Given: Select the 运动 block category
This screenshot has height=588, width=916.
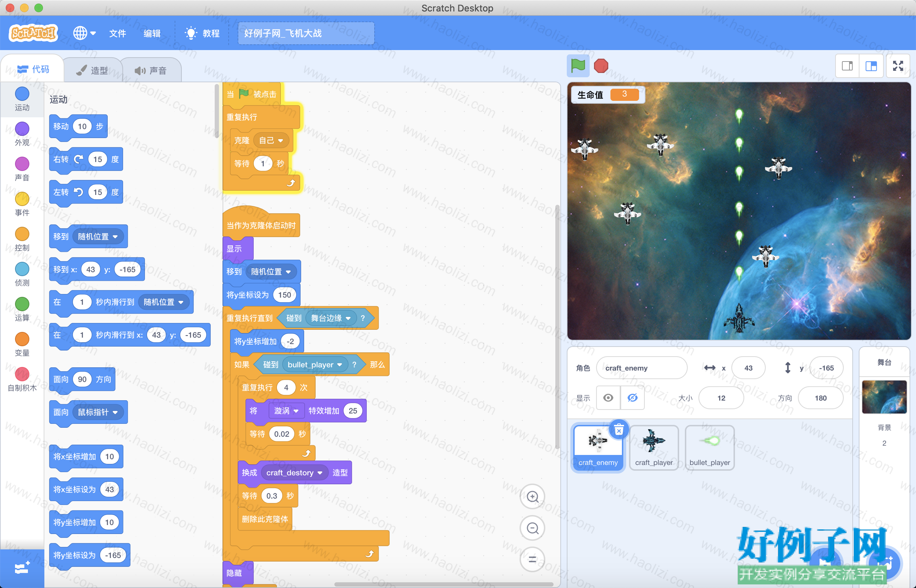Looking at the screenshot, I should tap(22, 99).
